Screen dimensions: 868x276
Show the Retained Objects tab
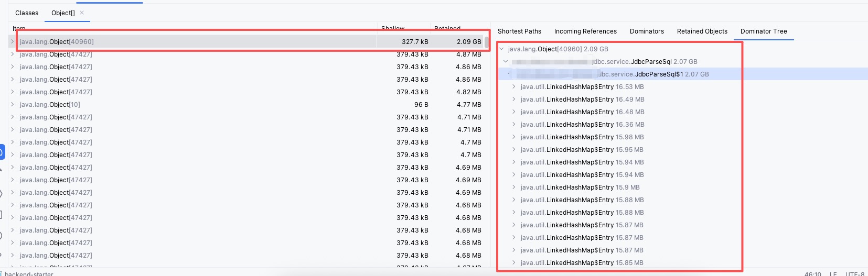pyautogui.click(x=702, y=31)
